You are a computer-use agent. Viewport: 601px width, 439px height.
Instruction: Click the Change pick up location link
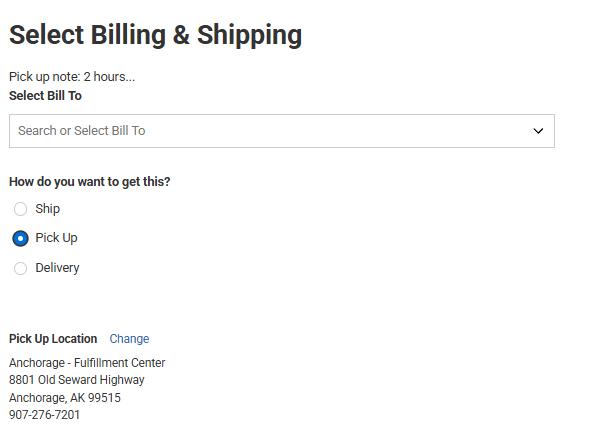click(129, 339)
